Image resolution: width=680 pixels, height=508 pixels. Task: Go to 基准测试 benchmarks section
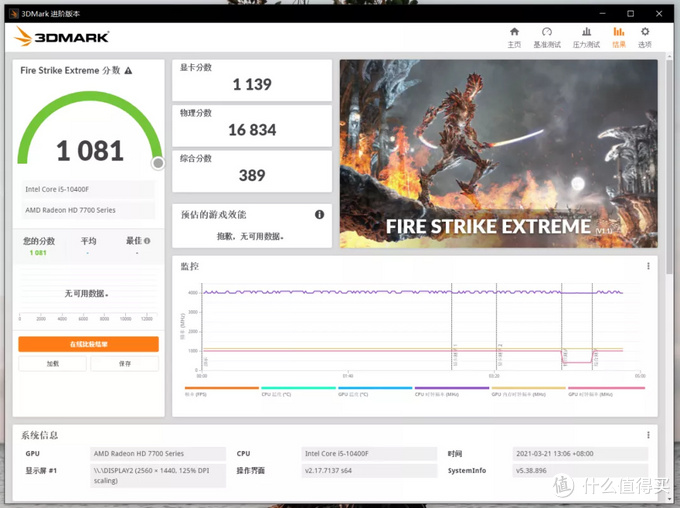pos(546,37)
